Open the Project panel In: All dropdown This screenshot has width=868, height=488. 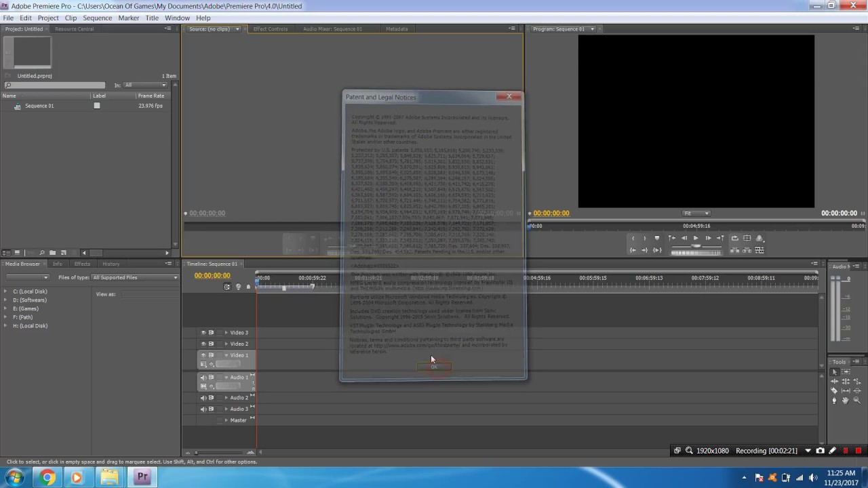145,85
